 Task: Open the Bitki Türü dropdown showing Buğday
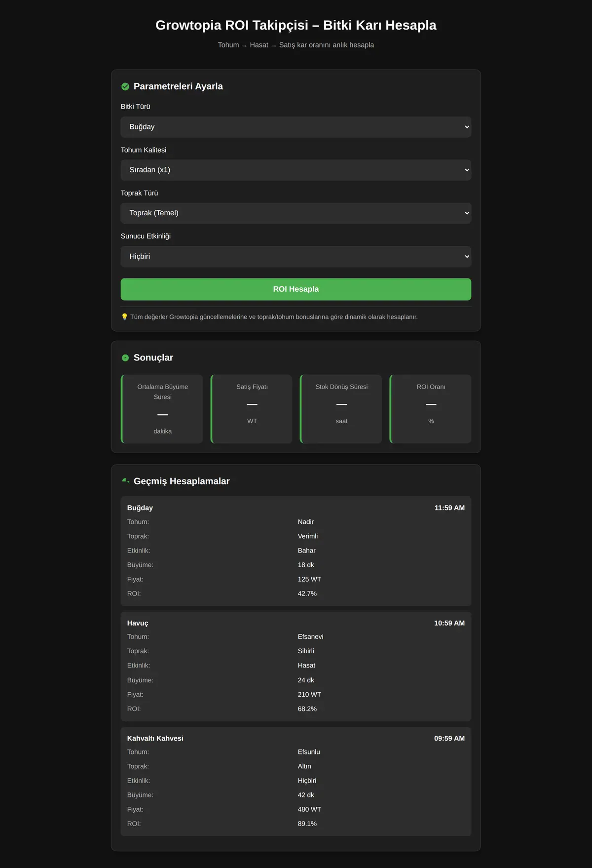[296, 127]
